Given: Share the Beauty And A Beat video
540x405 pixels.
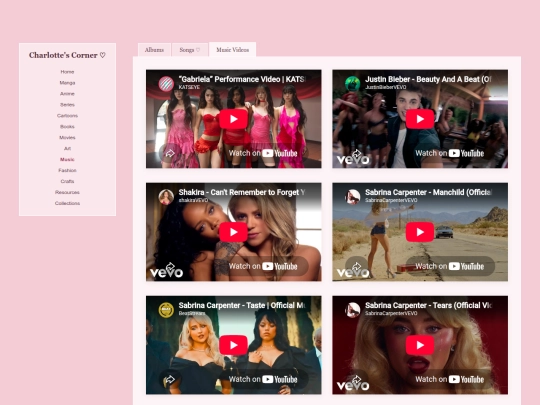Looking at the screenshot, I should click(x=356, y=153).
